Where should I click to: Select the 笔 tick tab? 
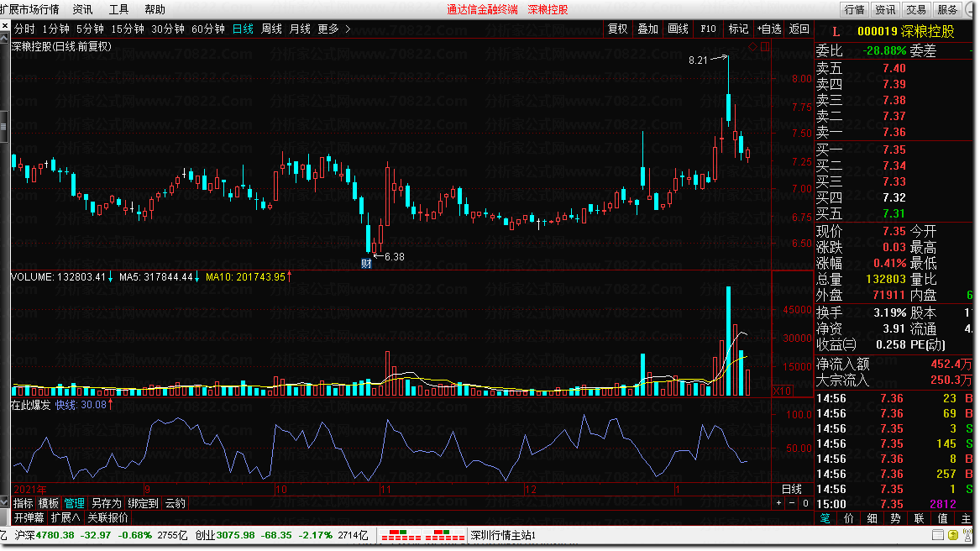coord(825,518)
